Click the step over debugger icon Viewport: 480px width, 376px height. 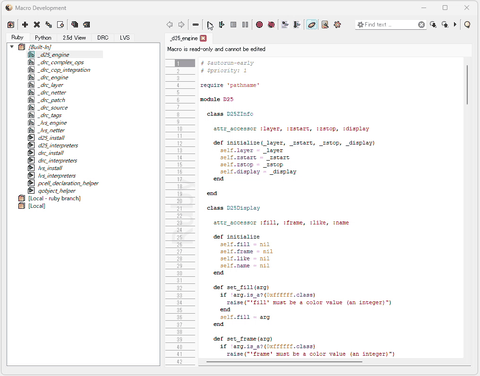[x=285, y=25]
